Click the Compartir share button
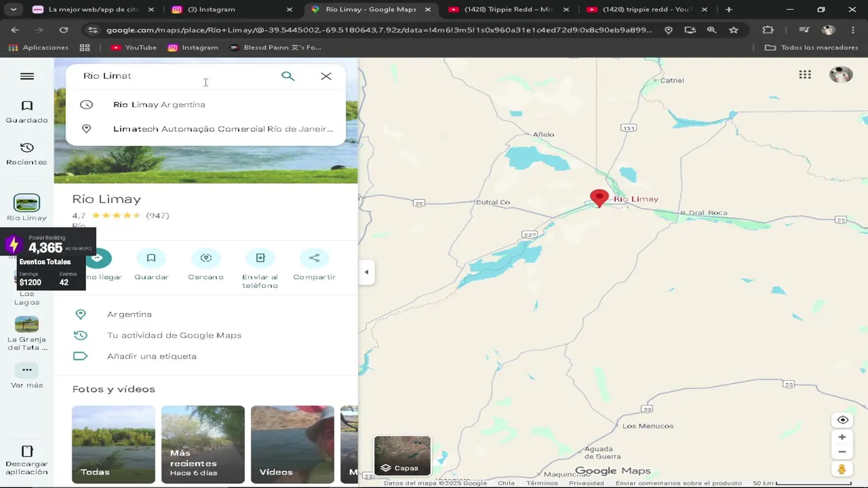The width and height of the screenshot is (868, 488). coord(314,264)
